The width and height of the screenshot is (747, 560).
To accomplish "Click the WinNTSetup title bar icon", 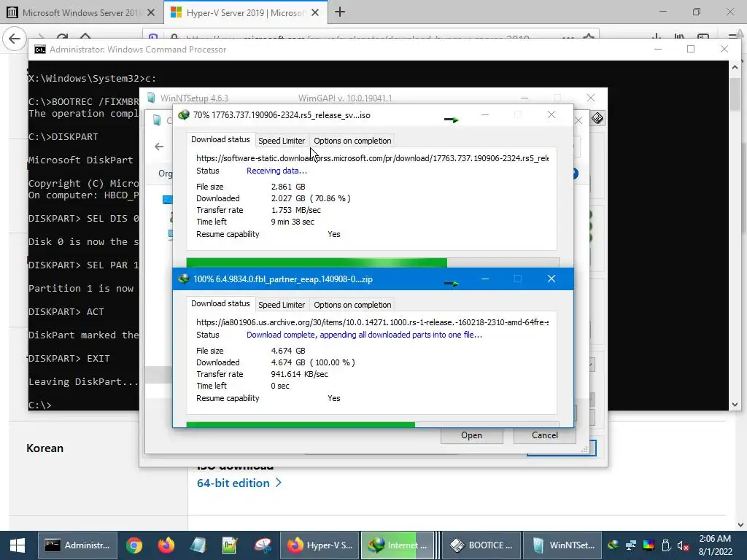I will pos(151,98).
